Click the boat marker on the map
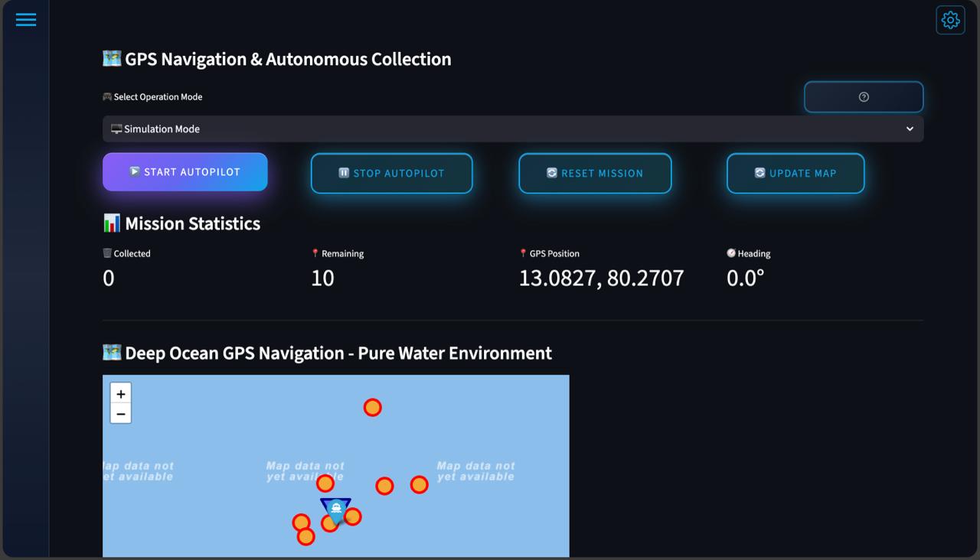 point(335,510)
